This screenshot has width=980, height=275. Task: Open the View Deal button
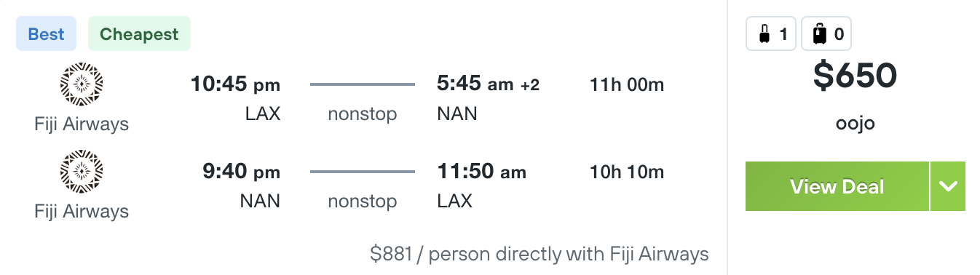click(837, 186)
